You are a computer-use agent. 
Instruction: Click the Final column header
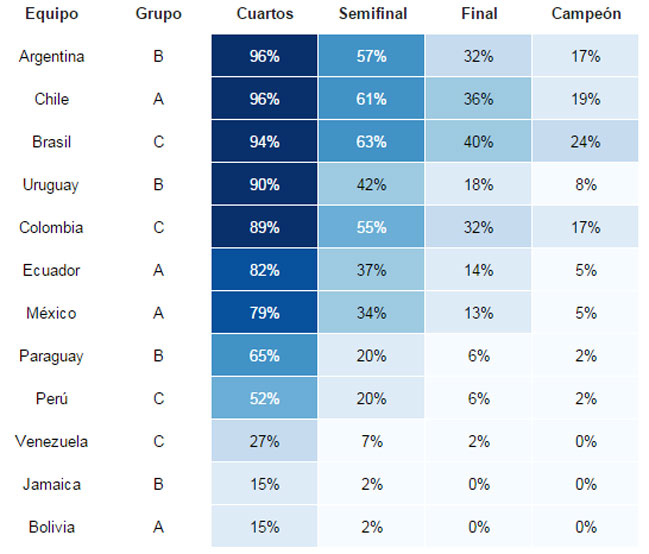pos(479,14)
